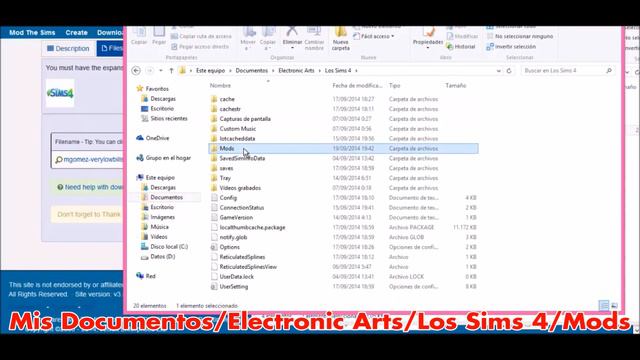Viewport: 640px width, 360px height.
Task: Open Disco local (C:) drive
Action: (x=169, y=247)
